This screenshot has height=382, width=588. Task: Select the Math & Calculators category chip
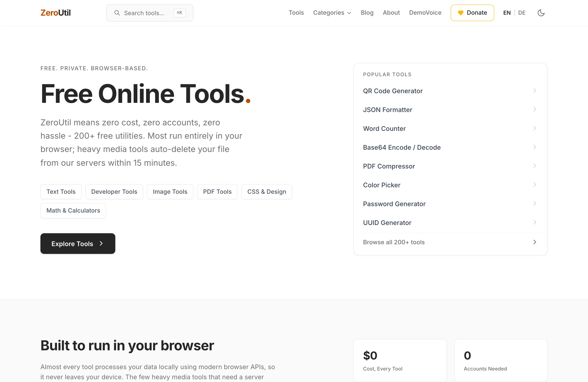[73, 211]
